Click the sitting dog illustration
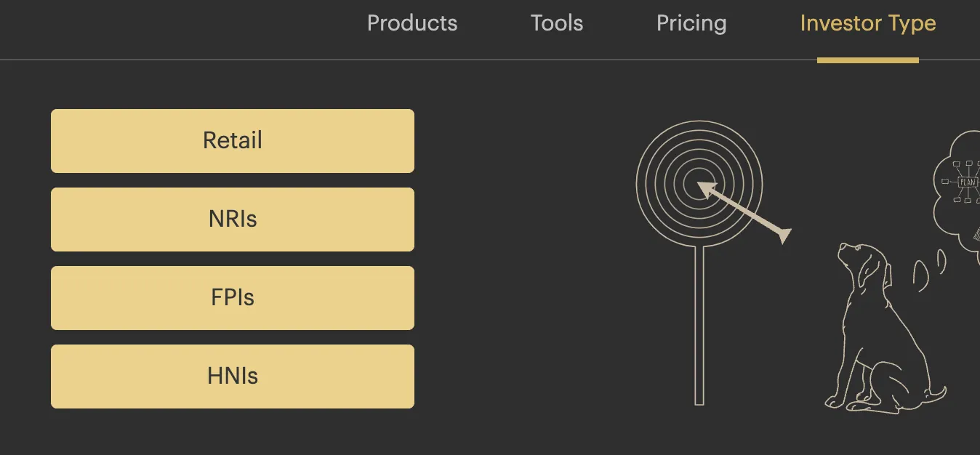The width and height of the screenshot is (980, 455). click(x=885, y=329)
